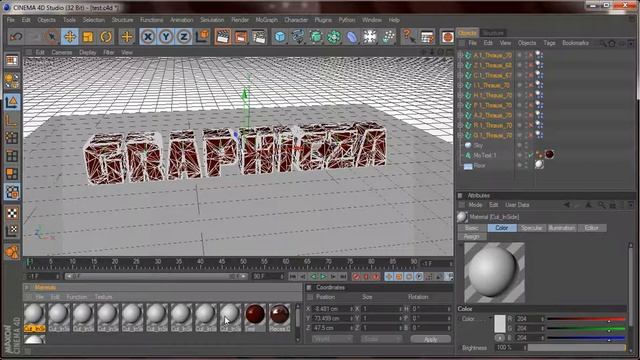Click the object axis mode icon
The height and width of the screenshot is (360, 640).
tap(12, 120)
